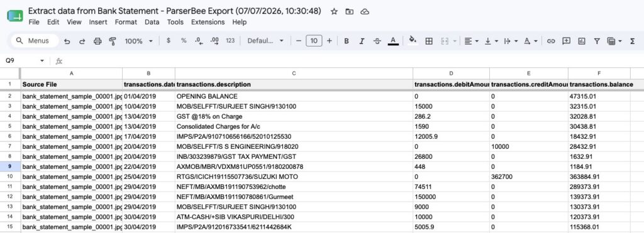Open table/filter views icon
The width and height of the screenshot is (644, 233).
point(611,41)
